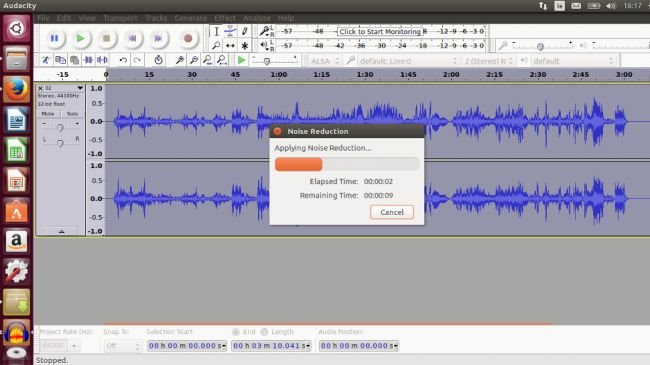This screenshot has width=650, height=365.
Task: Select the Selection (I-beam) tool
Action: pyautogui.click(x=216, y=32)
